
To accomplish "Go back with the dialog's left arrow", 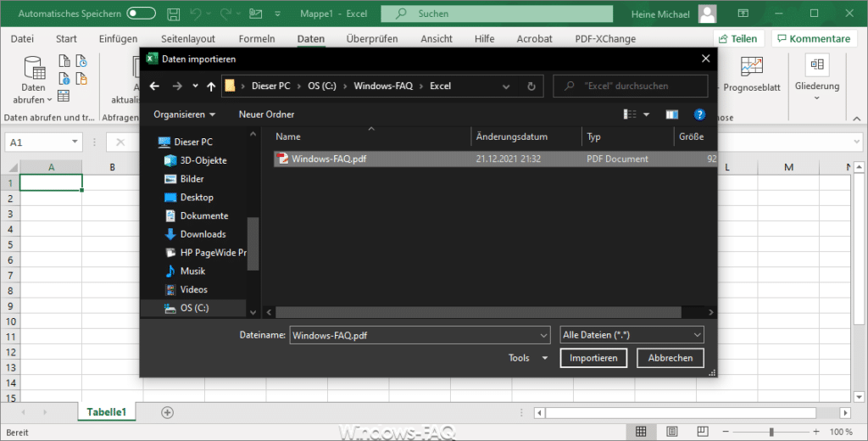I will [x=154, y=86].
